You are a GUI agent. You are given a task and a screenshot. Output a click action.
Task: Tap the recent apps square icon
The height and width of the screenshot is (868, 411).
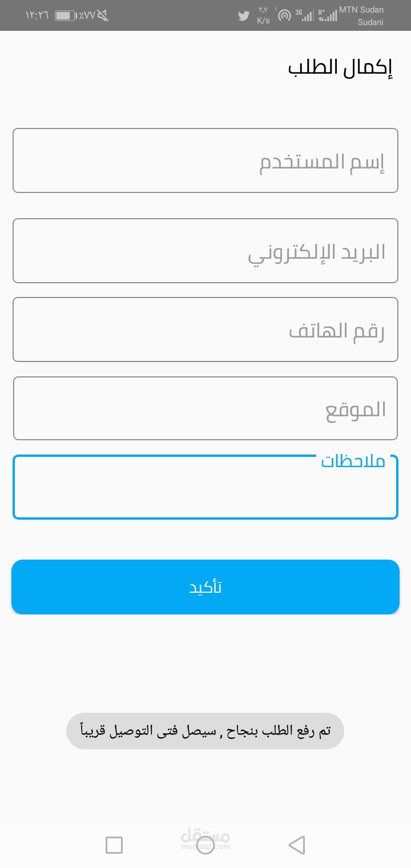coord(114,845)
